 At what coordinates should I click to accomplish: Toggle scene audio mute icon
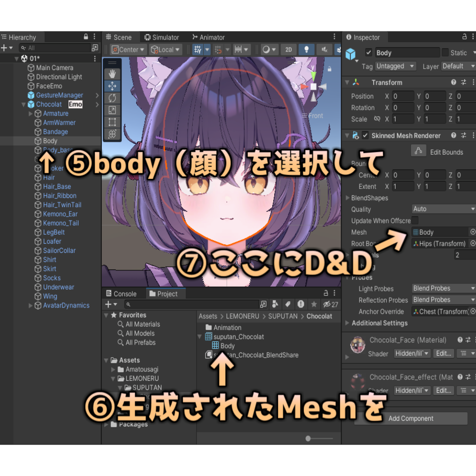pos(324,50)
